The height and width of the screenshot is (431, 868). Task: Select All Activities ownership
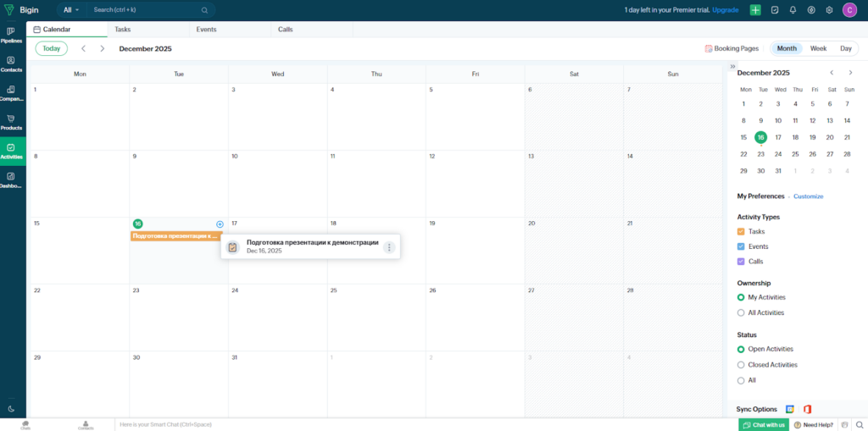point(741,312)
